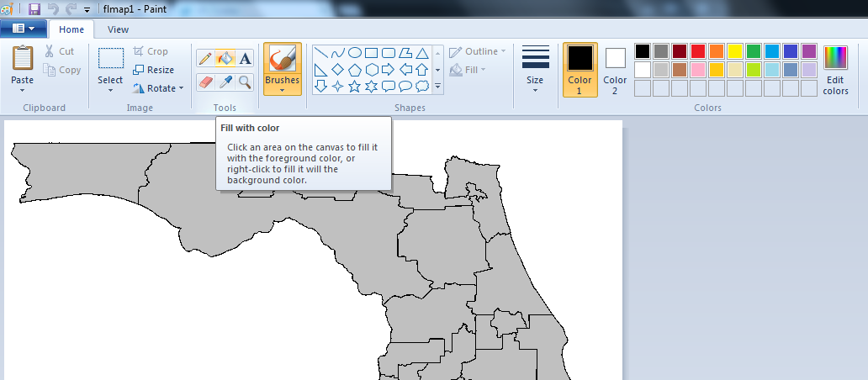Choose the Rounded rectangular callout shape
This screenshot has height=380, width=868.
(x=389, y=87)
